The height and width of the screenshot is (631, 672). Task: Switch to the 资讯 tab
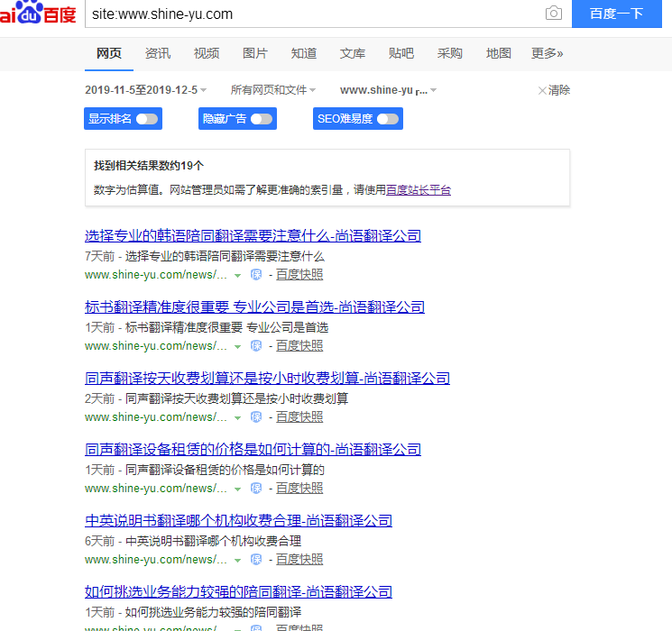pos(158,53)
